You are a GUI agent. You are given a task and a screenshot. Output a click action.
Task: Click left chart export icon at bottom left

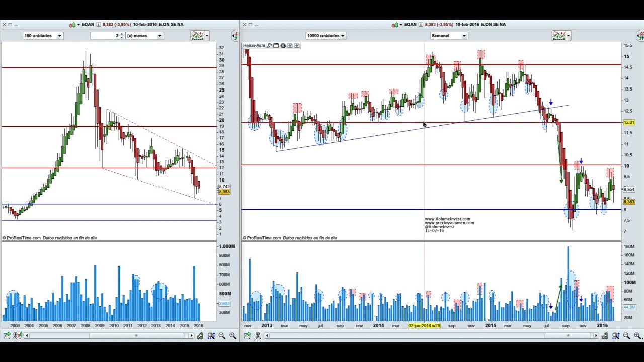point(7,336)
